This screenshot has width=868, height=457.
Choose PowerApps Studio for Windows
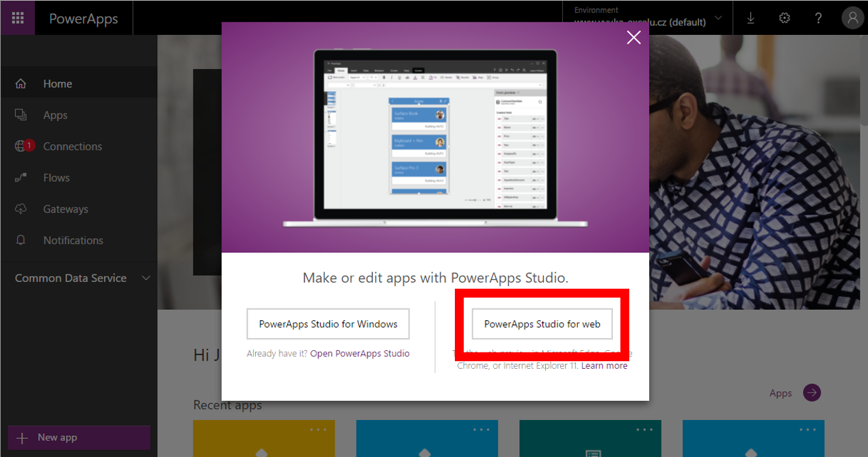pyautogui.click(x=328, y=324)
